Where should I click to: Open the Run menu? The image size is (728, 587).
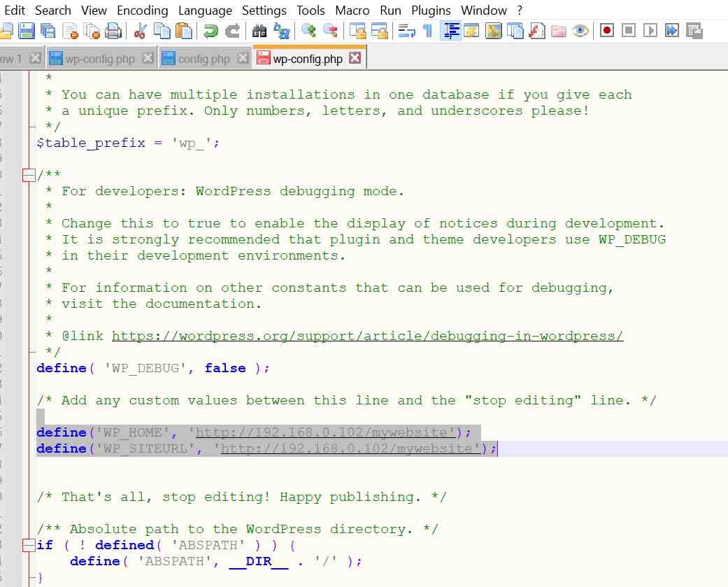coord(390,10)
